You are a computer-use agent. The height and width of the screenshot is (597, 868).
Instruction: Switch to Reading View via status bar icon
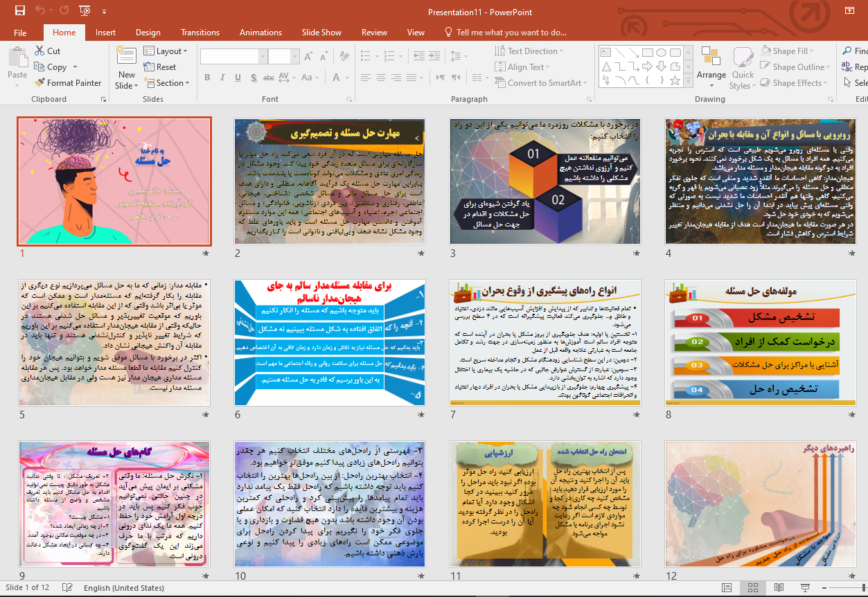tap(779, 587)
